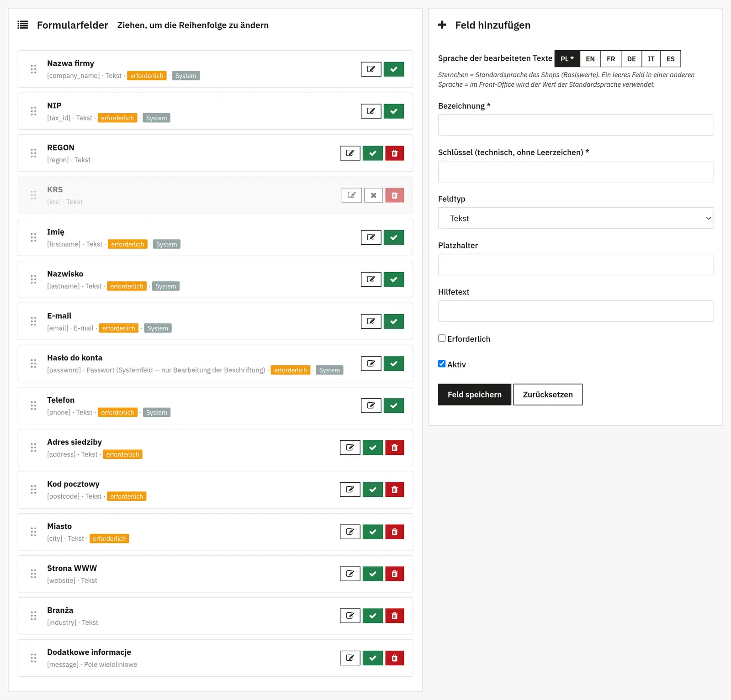
Task: Delete the Miasto field
Action: pyautogui.click(x=395, y=532)
